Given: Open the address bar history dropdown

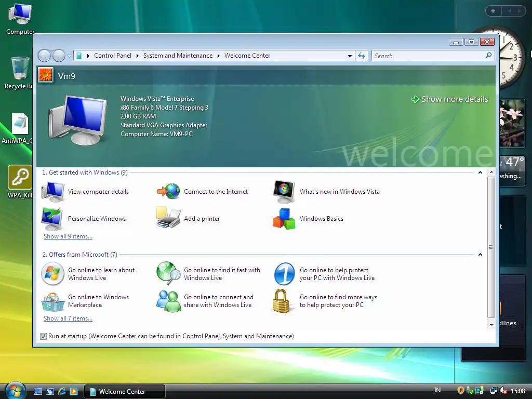Looking at the screenshot, I should pos(350,56).
